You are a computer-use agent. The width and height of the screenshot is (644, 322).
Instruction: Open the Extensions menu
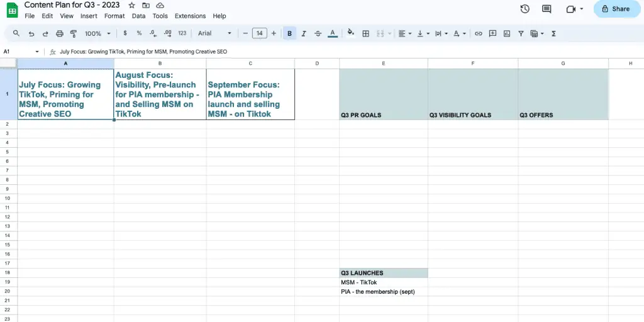[190, 16]
